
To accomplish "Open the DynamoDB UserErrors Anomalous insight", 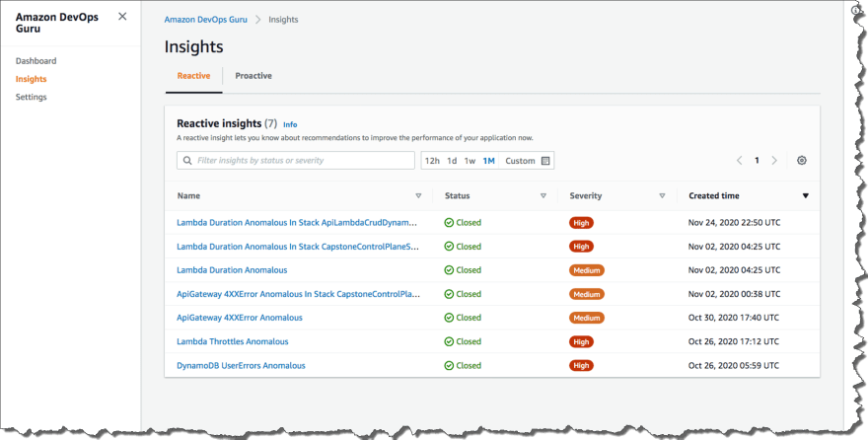I will 241,365.
